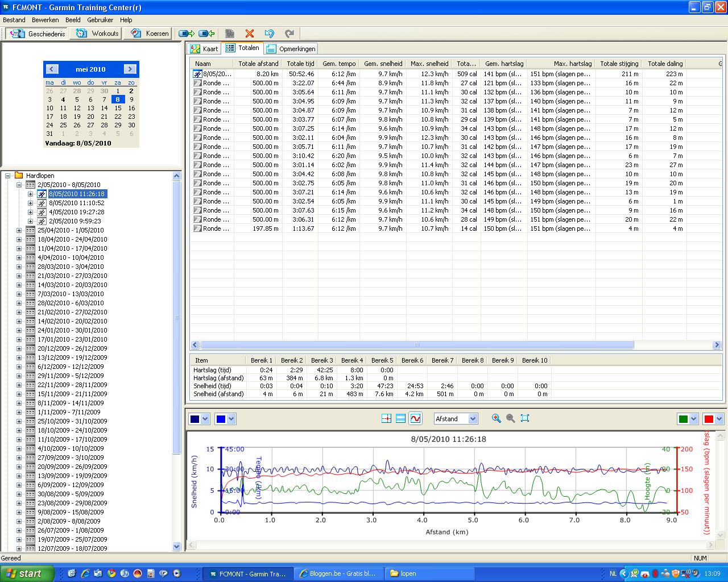The height and width of the screenshot is (582, 728).
Task: Sort table by the Max. hartslag column
Action: [x=561, y=64]
